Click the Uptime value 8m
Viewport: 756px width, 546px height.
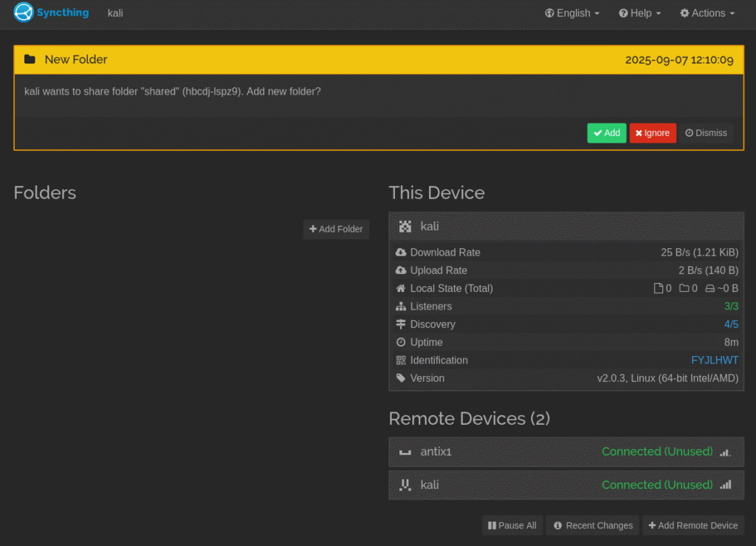click(x=731, y=342)
